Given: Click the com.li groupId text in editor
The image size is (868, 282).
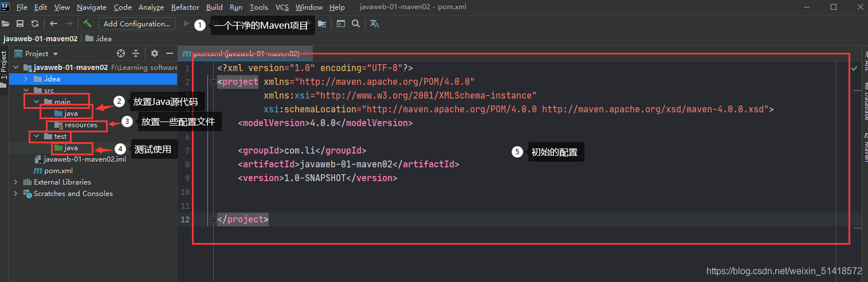Looking at the screenshot, I should (x=300, y=151).
